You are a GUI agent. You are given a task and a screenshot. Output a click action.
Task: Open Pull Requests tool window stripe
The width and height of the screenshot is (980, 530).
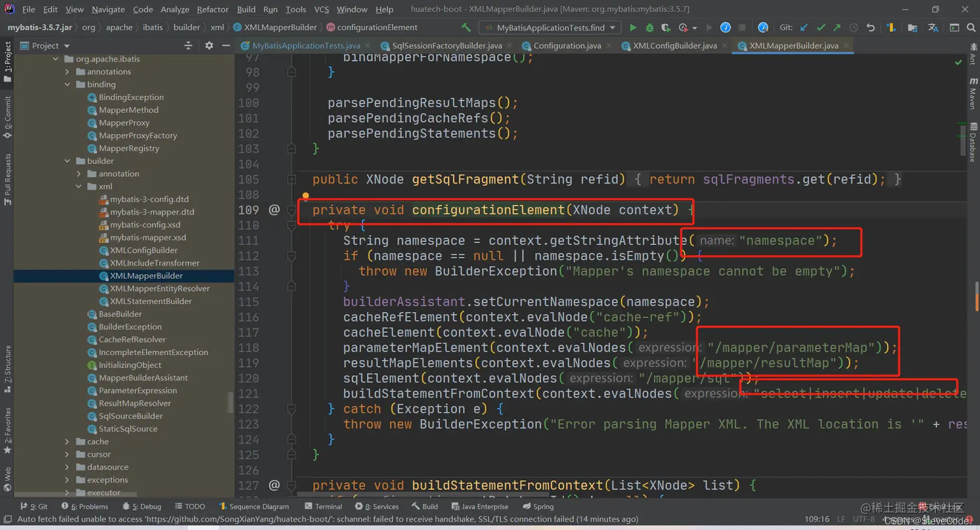coord(8,179)
